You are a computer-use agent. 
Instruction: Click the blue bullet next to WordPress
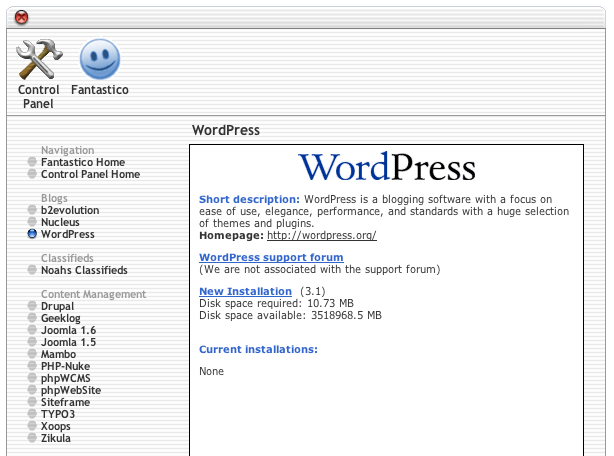(32, 235)
